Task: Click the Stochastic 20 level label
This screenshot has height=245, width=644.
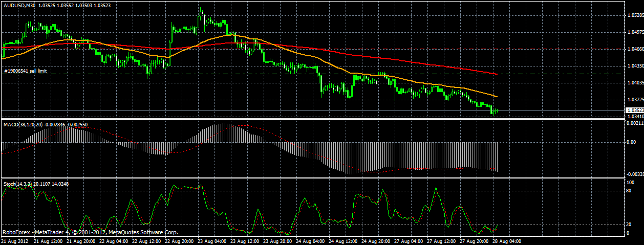Action: pyautogui.click(x=630, y=225)
